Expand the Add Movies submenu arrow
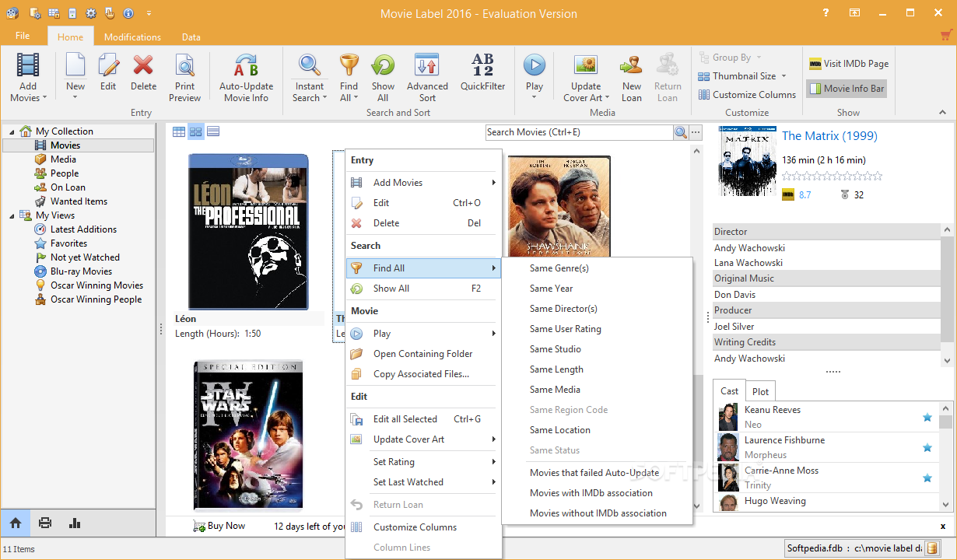Viewport: 957px width, 560px height. pyautogui.click(x=493, y=183)
